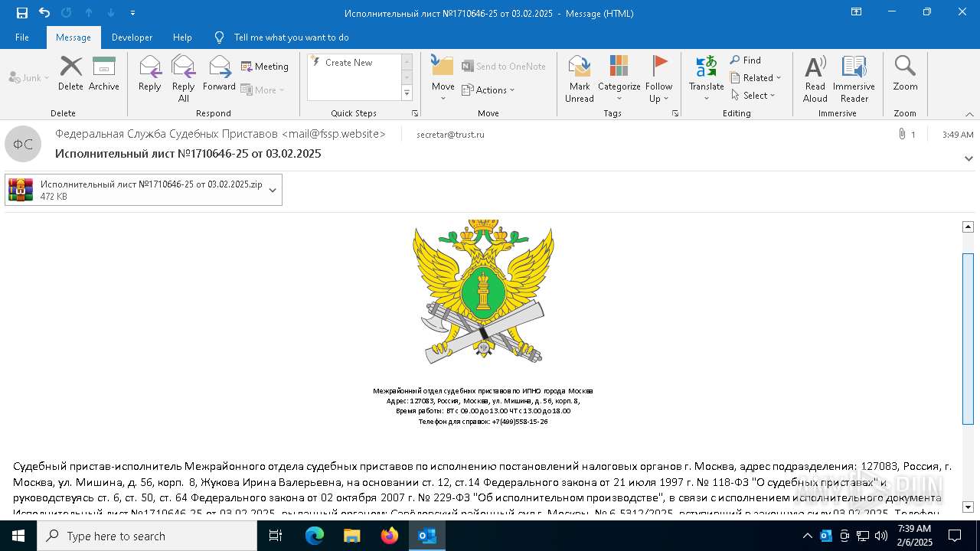Click the Outlook taskbar icon
Image resolution: width=980 pixels, height=551 pixels.
coord(427,536)
